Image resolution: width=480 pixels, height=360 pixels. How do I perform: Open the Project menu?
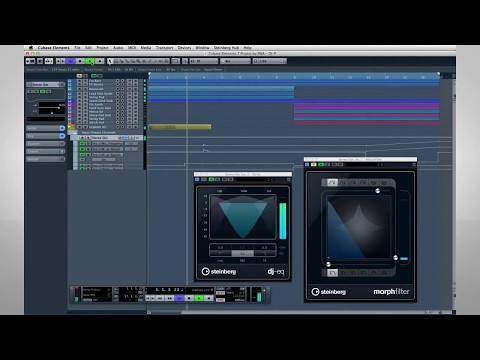click(102, 48)
